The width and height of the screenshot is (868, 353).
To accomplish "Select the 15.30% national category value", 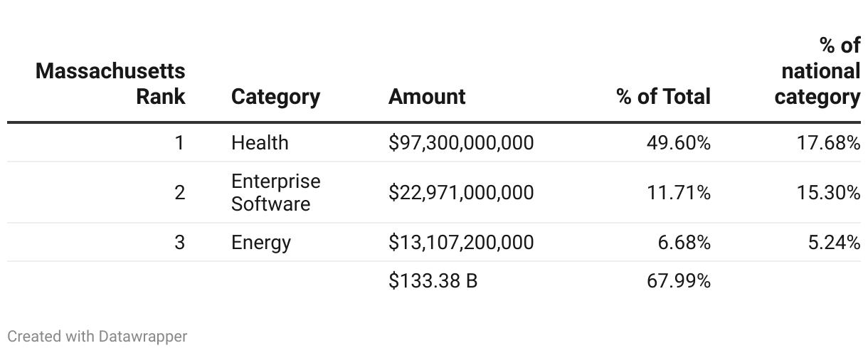I will [x=828, y=192].
